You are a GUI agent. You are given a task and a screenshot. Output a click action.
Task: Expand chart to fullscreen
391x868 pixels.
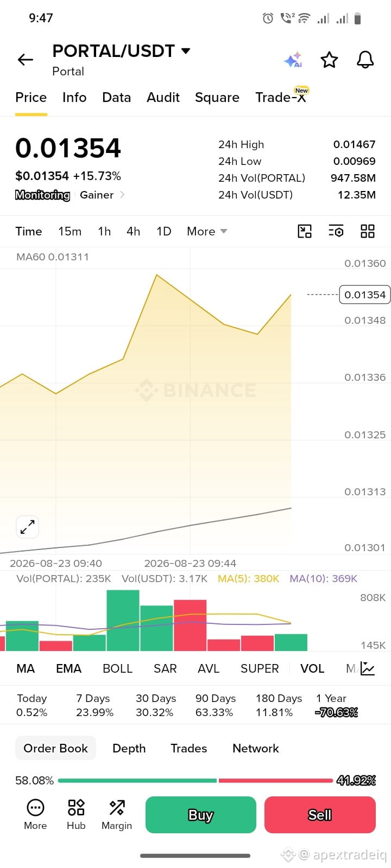point(27,527)
